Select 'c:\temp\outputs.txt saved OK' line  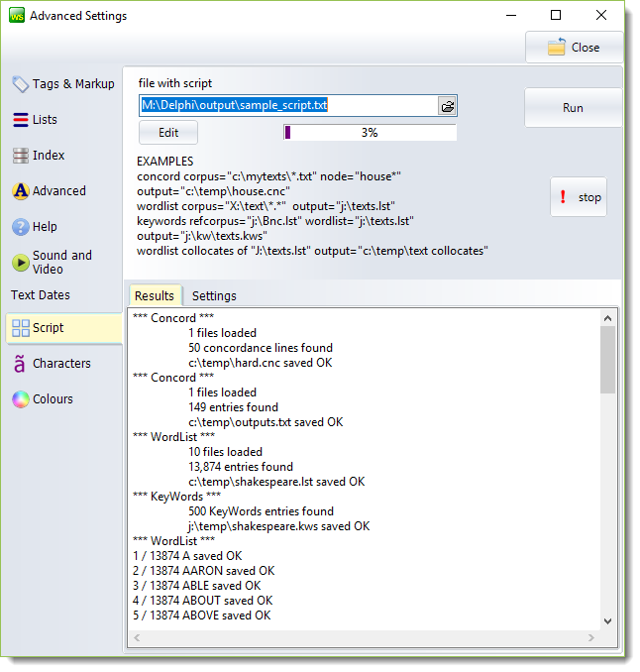click(266, 422)
